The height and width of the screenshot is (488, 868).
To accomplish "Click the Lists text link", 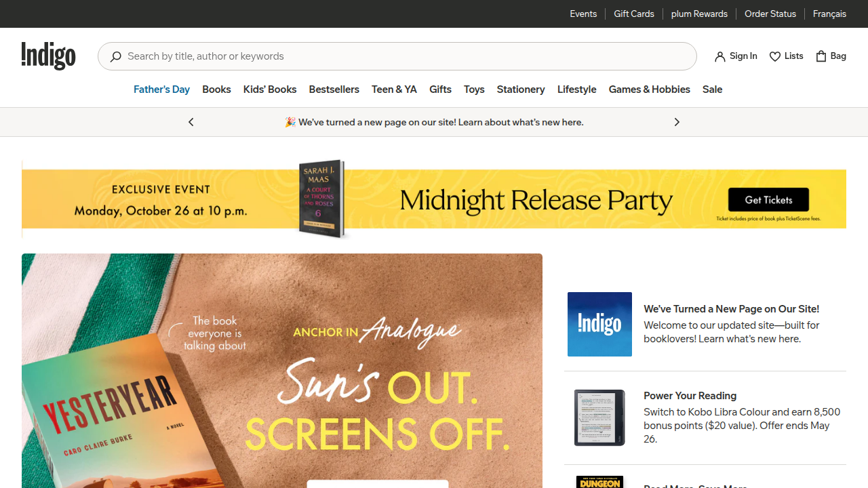I will [794, 56].
